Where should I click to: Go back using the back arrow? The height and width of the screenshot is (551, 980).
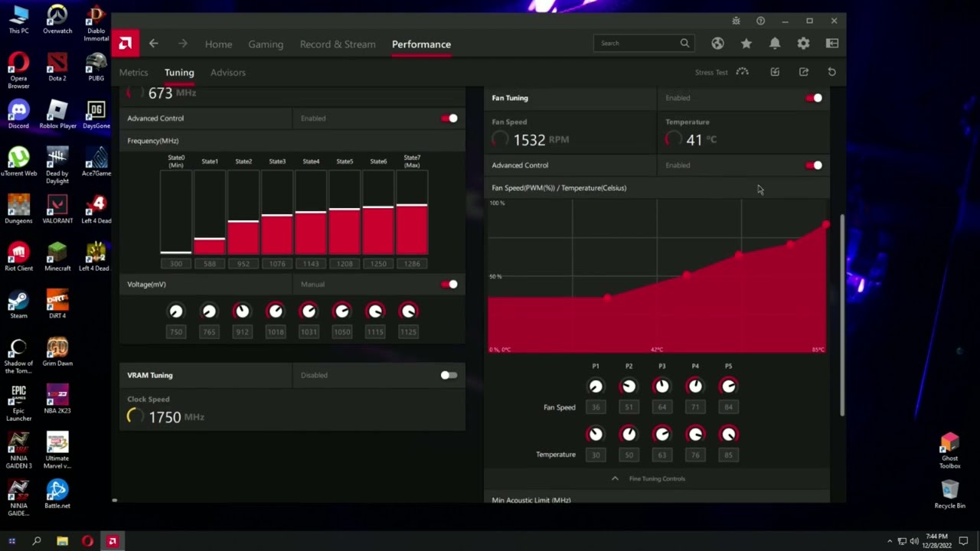[153, 44]
